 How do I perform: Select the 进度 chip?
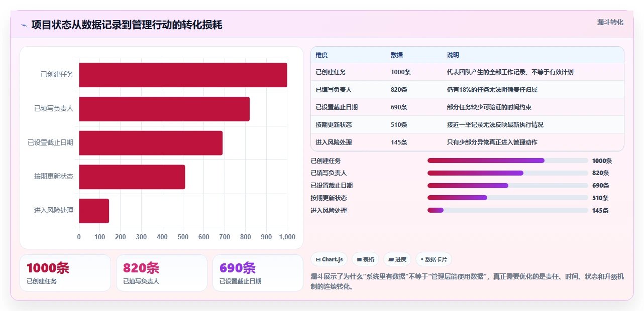(397, 259)
